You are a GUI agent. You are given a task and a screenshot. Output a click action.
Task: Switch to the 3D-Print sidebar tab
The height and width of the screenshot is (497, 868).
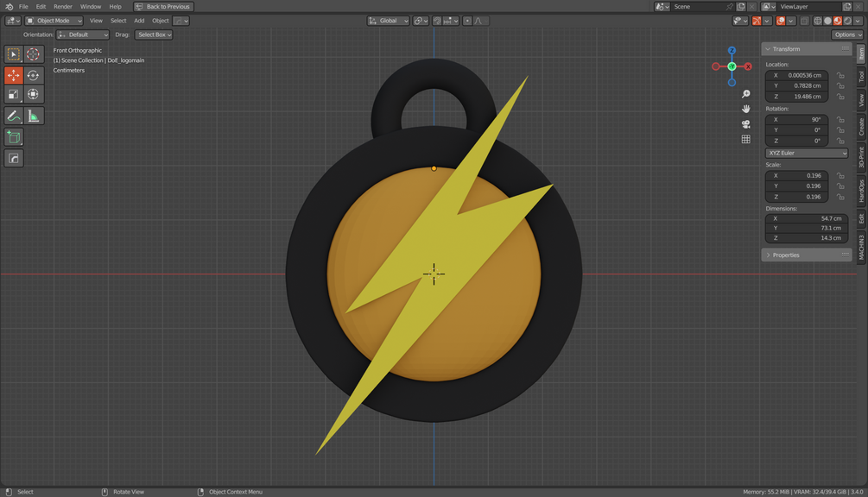(861, 157)
